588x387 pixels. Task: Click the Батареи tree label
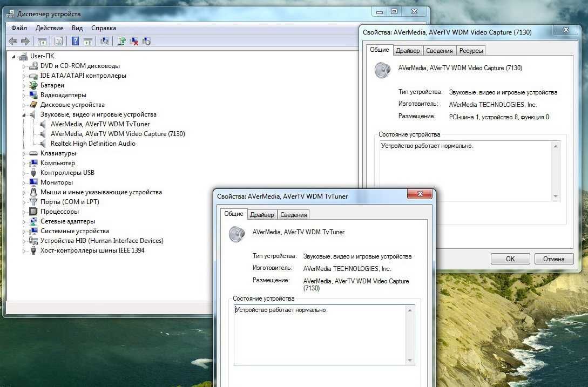(x=52, y=85)
